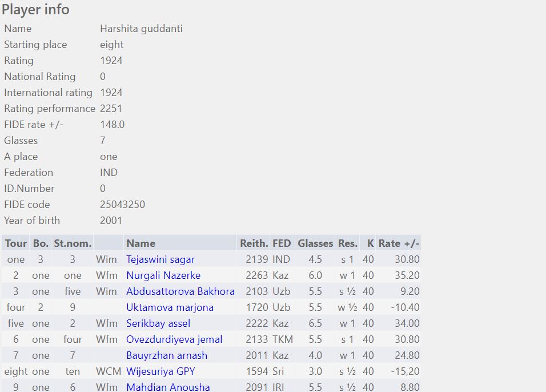Click the St.nom. column header
This screenshot has height=392, width=546.
click(73, 243)
